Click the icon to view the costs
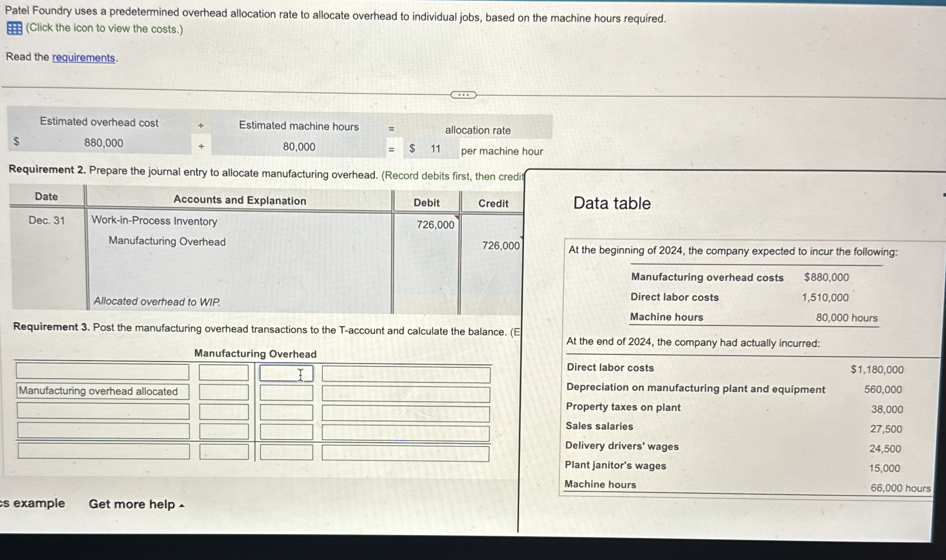This screenshot has width=946, height=560. click(14, 28)
